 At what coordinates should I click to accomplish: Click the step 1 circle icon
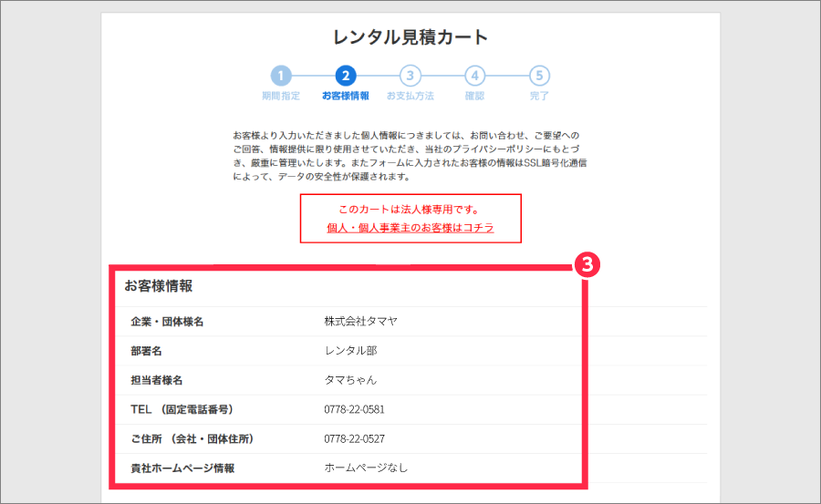pos(281,76)
